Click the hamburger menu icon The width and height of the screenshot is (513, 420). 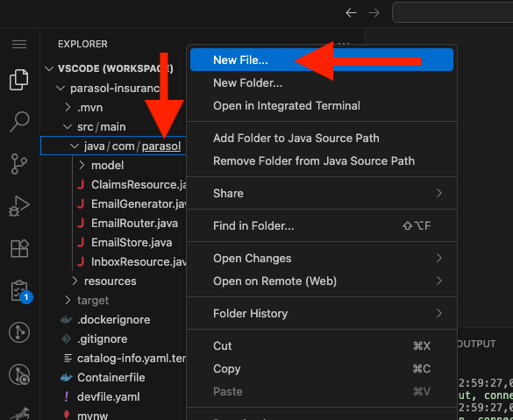(19, 44)
